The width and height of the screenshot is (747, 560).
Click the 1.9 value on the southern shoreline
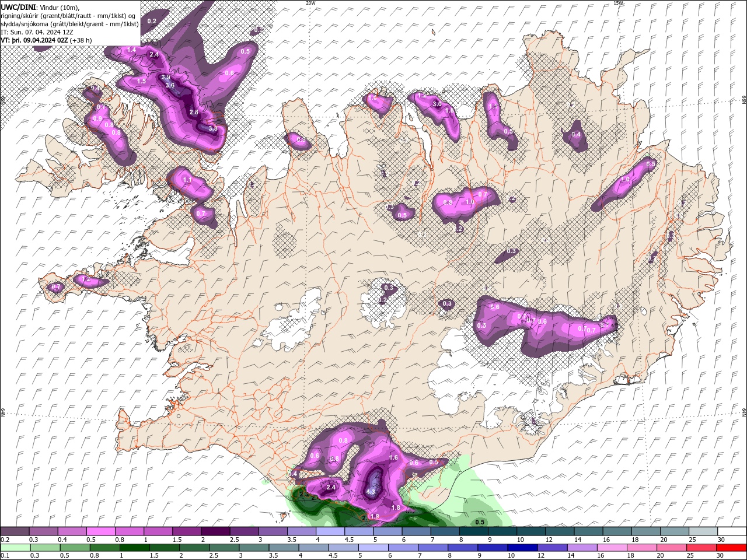click(375, 516)
